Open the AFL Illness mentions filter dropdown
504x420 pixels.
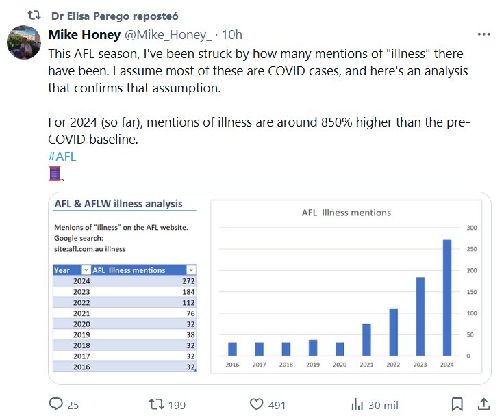pyautogui.click(x=191, y=270)
